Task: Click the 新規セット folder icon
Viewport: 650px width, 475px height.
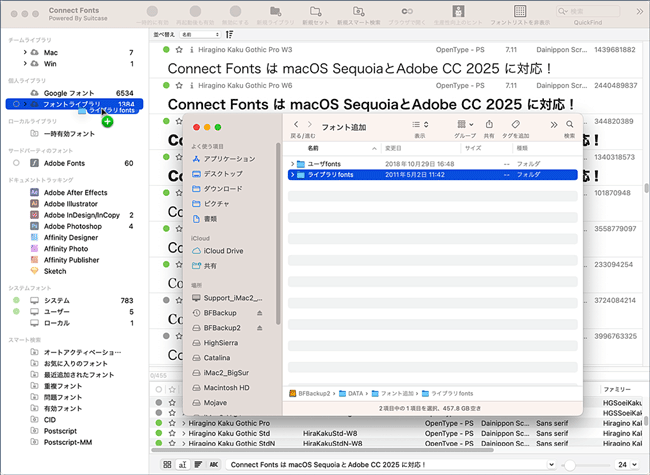Action: pos(316,11)
